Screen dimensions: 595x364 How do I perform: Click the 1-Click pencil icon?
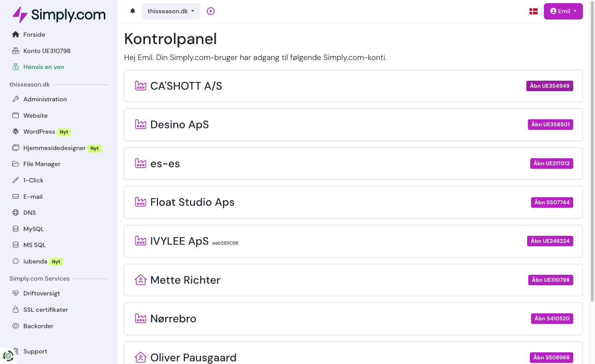tap(16, 180)
